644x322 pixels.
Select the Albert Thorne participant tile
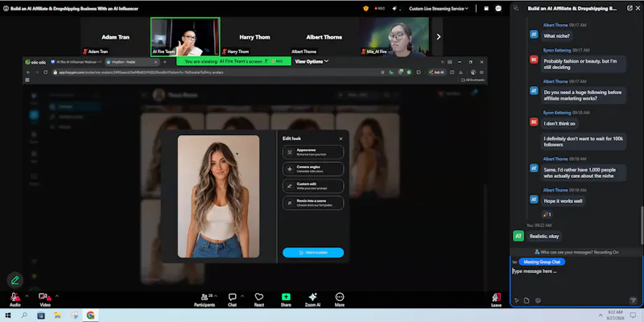coord(324,36)
